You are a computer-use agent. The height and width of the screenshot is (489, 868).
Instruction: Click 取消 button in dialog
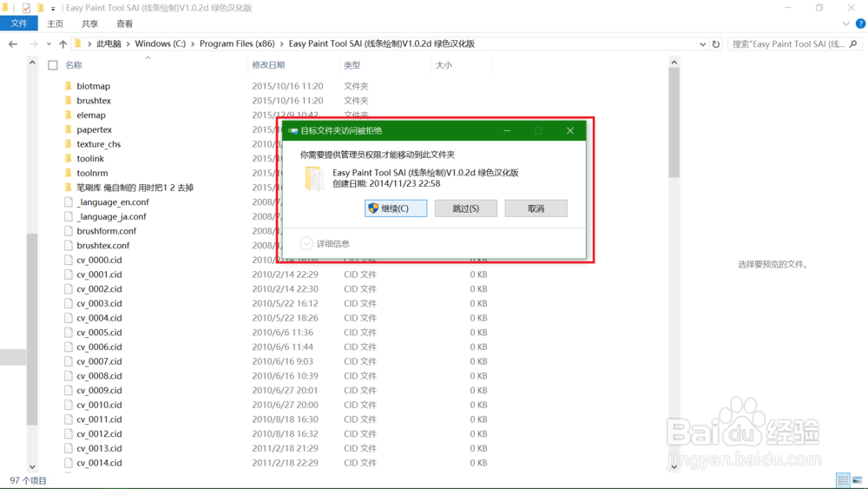[x=536, y=208]
